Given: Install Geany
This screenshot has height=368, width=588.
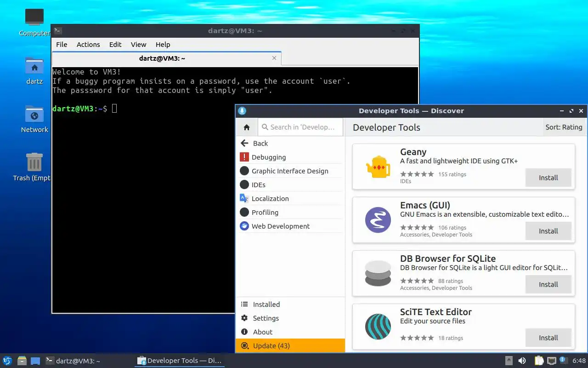Looking at the screenshot, I should pyautogui.click(x=548, y=178).
